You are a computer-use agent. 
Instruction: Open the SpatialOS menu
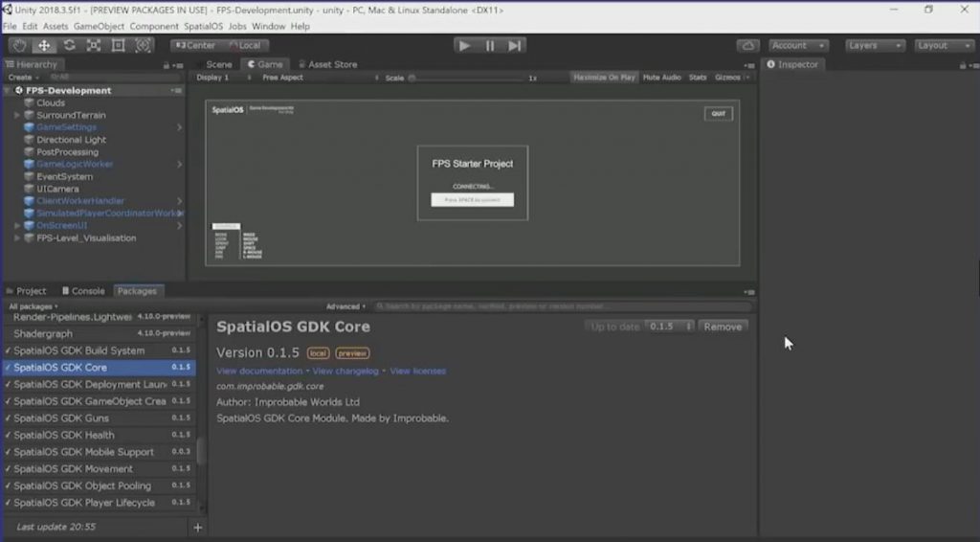click(203, 26)
